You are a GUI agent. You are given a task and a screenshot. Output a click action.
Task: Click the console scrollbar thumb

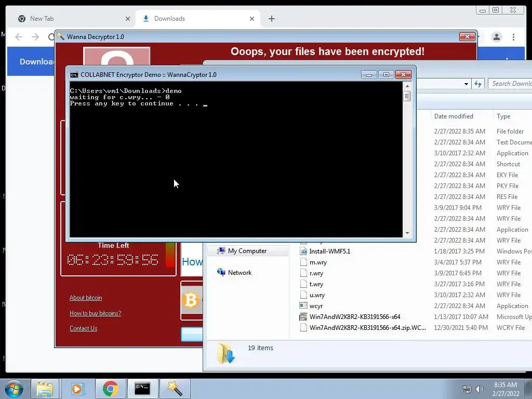tap(407, 96)
